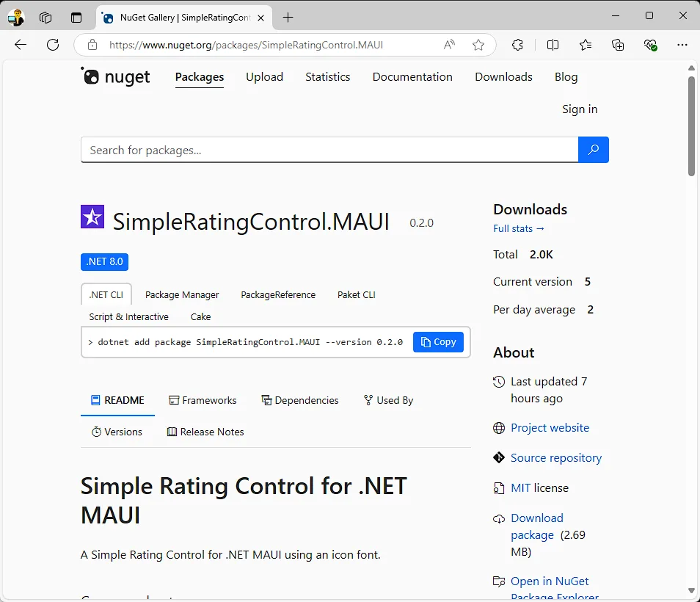Copy the dotnet add package command
The width and height of the screenshot is (700, 602).
tap(438, 342)
